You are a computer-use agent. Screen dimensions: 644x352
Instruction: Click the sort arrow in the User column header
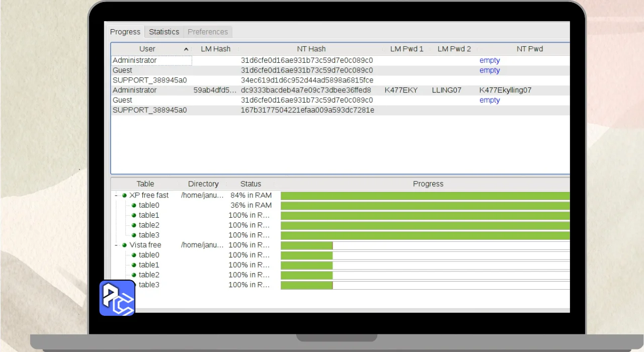tap(186, 49)
